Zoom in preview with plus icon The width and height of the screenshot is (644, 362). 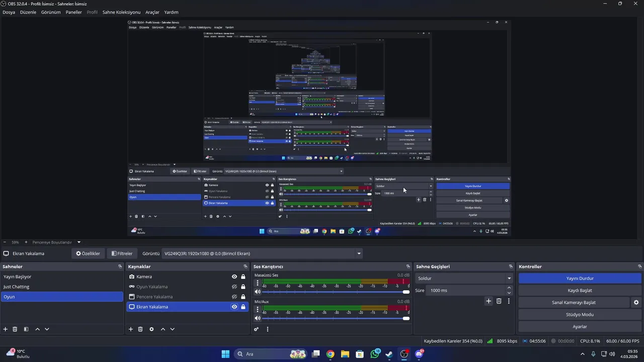click(26, 242)
